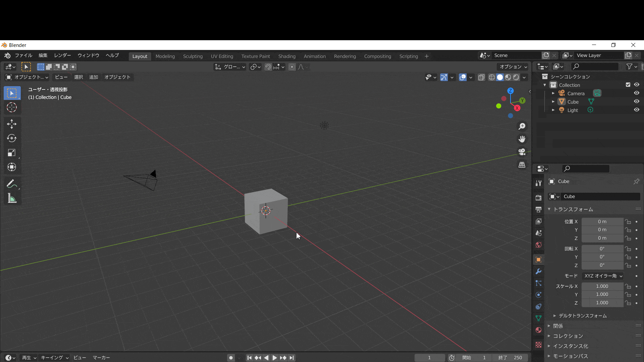Click the Location Z value field
The width and height of the screenshot is (644, 362).
[x=602, y=238]
